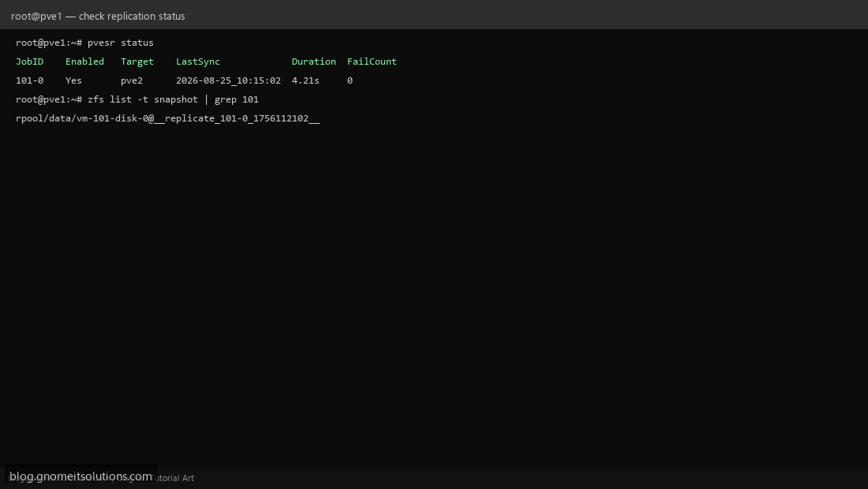Viewport: 868px width, 489px height.
Task: Click the timestamp 2026-08-25_10:15:02
Action: tap(228, 80)
